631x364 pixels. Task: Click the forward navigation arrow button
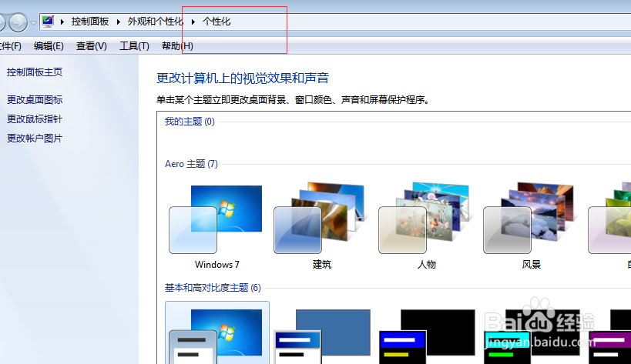pos(18,22)
